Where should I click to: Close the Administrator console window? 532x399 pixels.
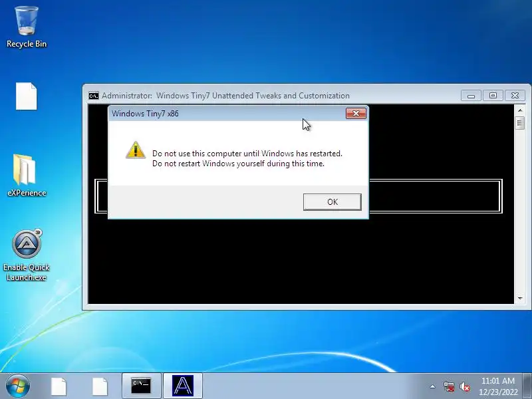pos(515,96)
